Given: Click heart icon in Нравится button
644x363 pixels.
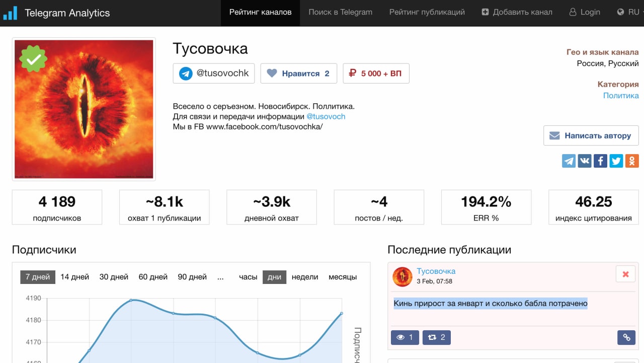Looking at the screenshot, I should click(272, 74).
